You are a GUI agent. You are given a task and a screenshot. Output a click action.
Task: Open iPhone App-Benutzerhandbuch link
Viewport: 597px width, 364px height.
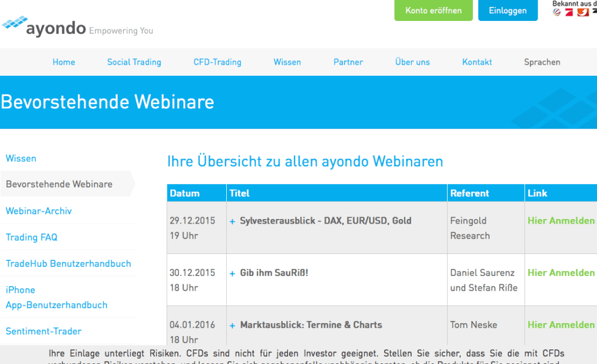point(57,298)
